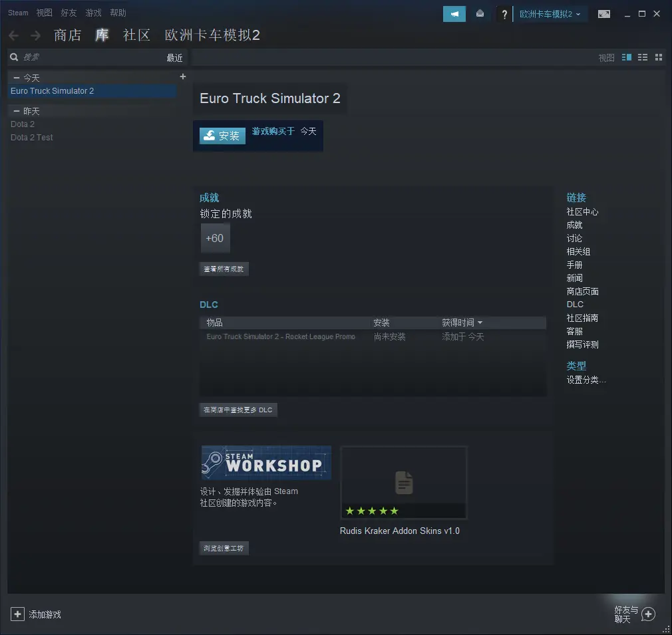
Task: Switch to detail view icon
Action: 627,57
